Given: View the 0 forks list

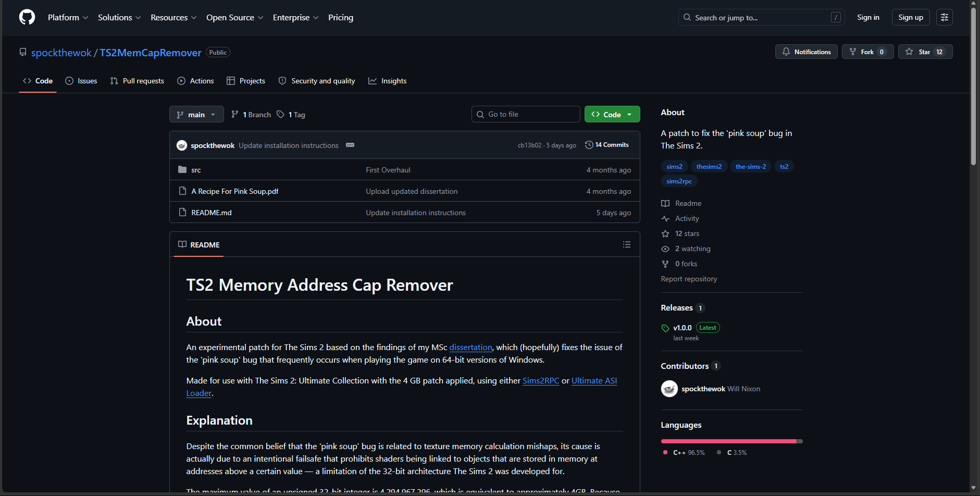Looking at the screenshot, I should pos(679,264).
